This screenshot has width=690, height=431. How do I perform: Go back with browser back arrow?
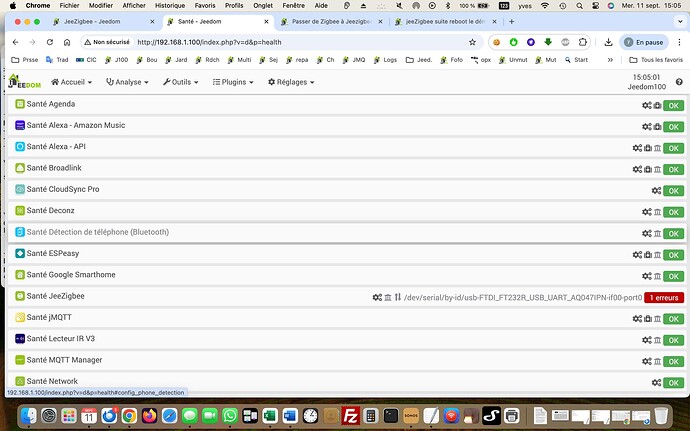click(x=15, y=42)
